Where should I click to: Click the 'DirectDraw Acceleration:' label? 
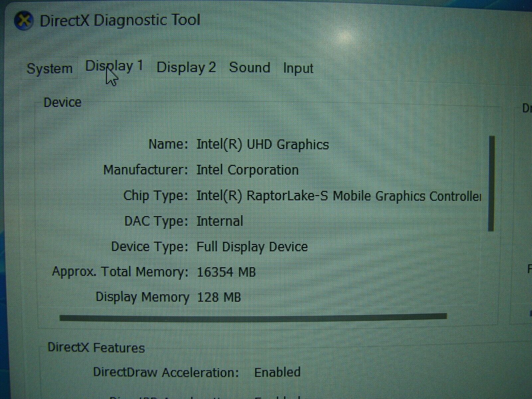[166, 372]
